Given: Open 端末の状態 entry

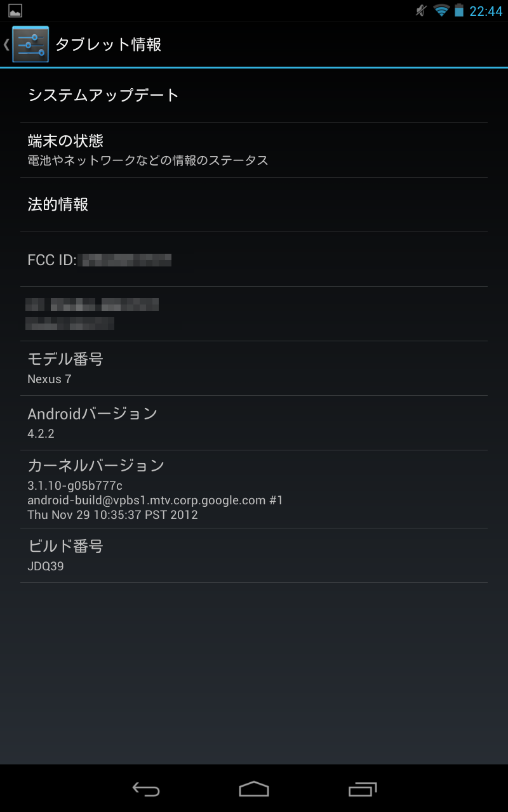Looking at the screenshot, I should click(x=254, y=150).
